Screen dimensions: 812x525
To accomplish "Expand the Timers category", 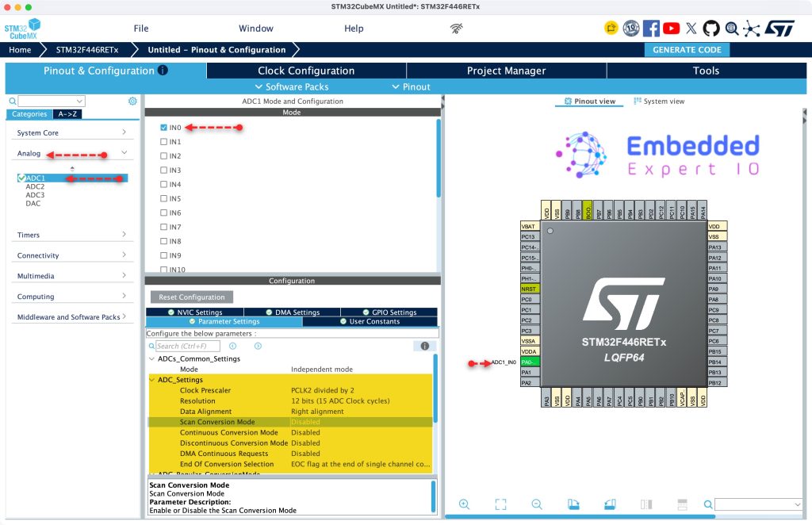I will tap(71, 235).
